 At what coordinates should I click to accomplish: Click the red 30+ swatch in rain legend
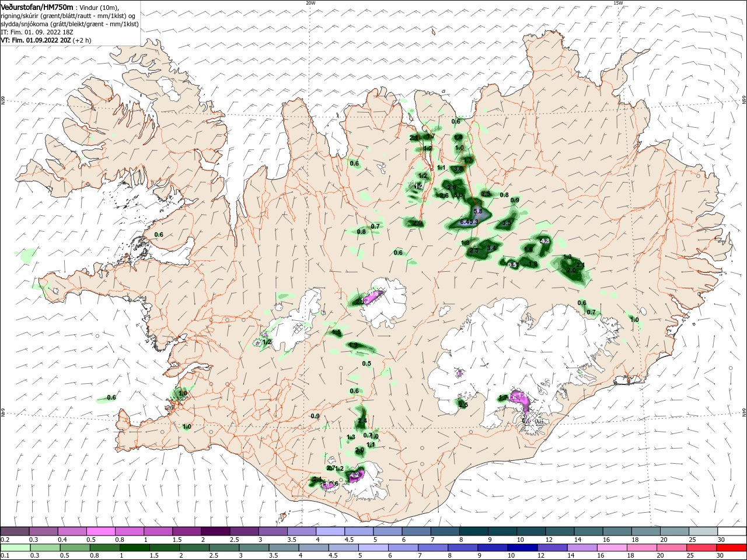(x=731, y=548)
